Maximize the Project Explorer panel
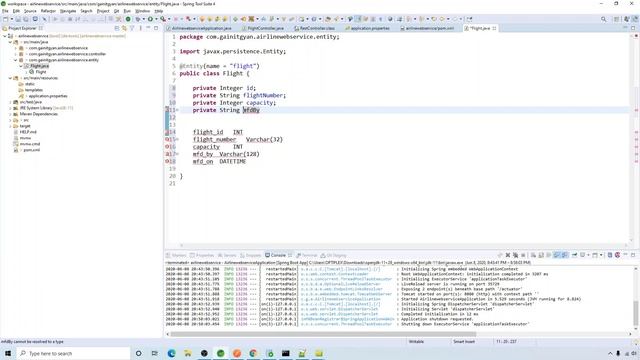Viewport: 640px width, 360px height. [x=156, y=28]
